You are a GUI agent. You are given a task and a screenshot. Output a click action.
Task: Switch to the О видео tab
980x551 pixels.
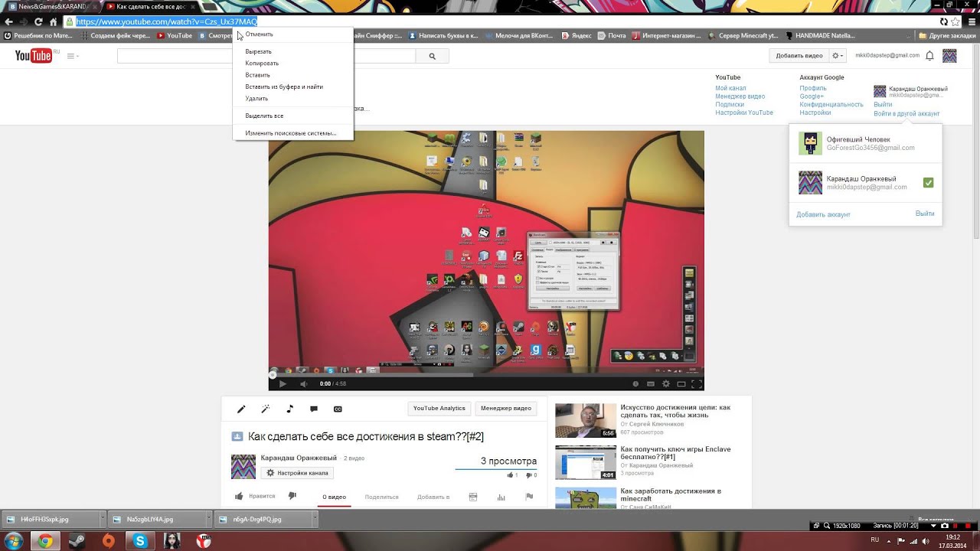(335, 497)
